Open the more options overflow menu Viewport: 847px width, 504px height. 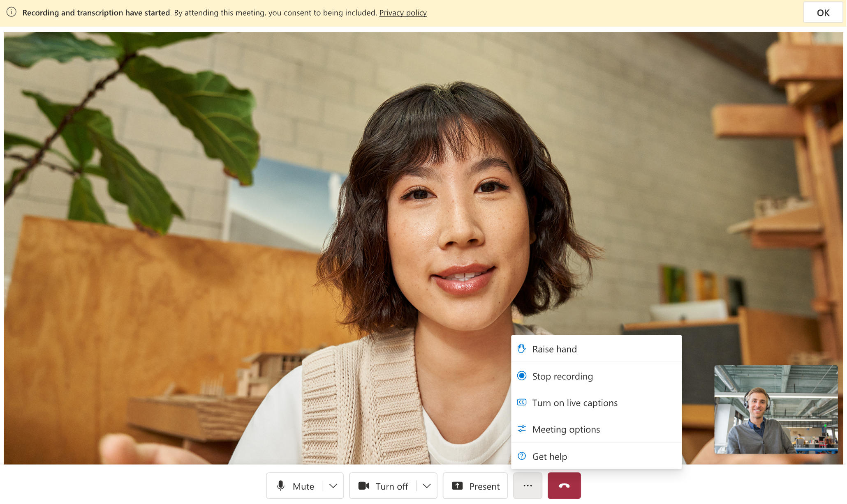(x=527, y=486)
